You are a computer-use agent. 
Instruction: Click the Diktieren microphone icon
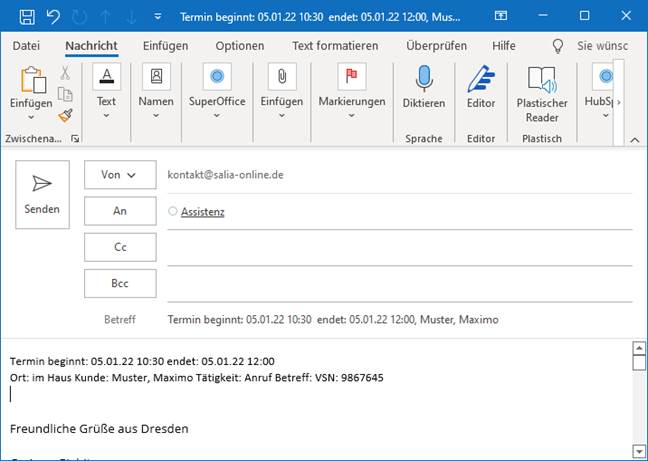[x=424, y=78]
